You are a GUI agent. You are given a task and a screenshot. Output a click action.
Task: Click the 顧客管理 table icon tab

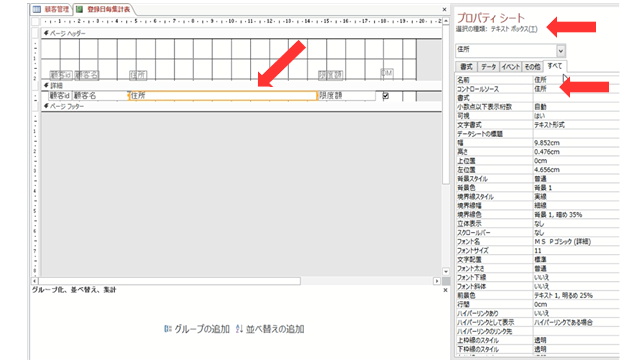(37, 9)
